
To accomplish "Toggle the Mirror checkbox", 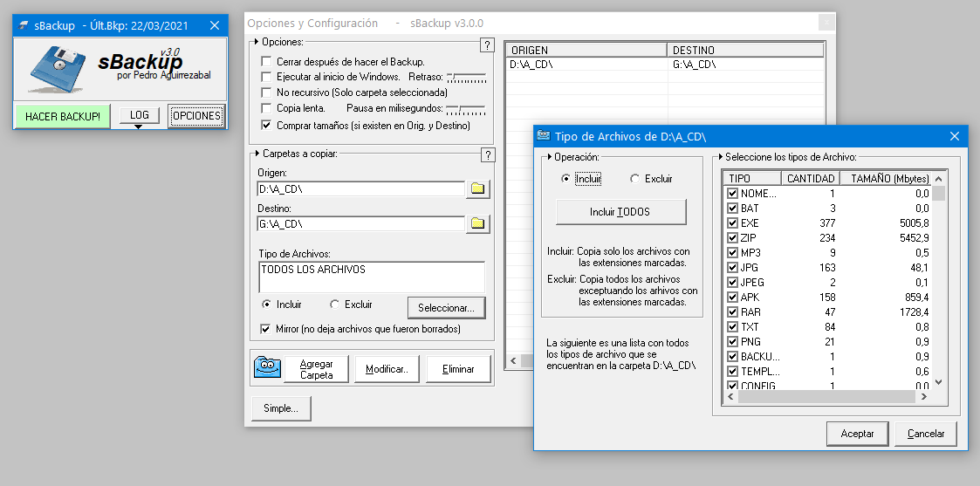I will [x=267, y=329].
